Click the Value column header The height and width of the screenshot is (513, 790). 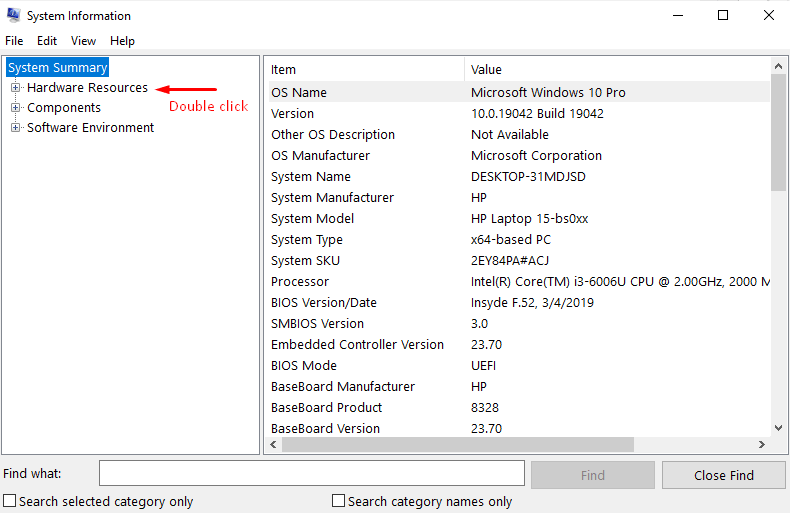pyautogui.click(x=617, y=70)
